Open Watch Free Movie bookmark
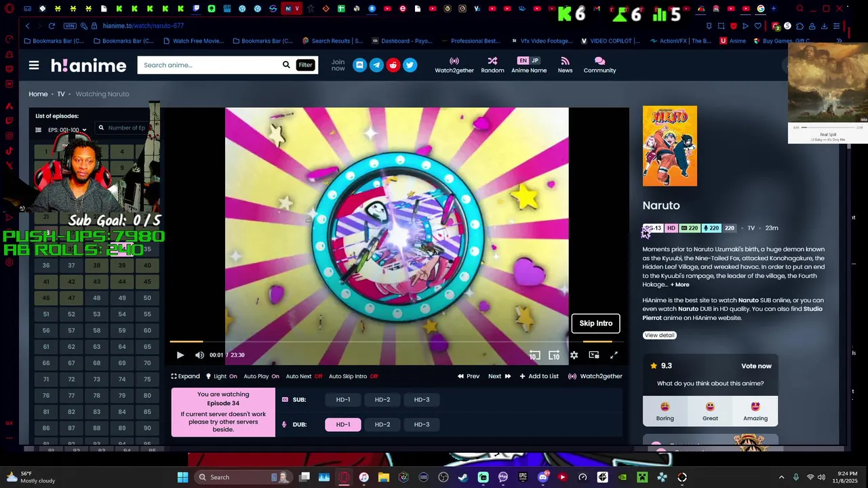 coord(193,41)
